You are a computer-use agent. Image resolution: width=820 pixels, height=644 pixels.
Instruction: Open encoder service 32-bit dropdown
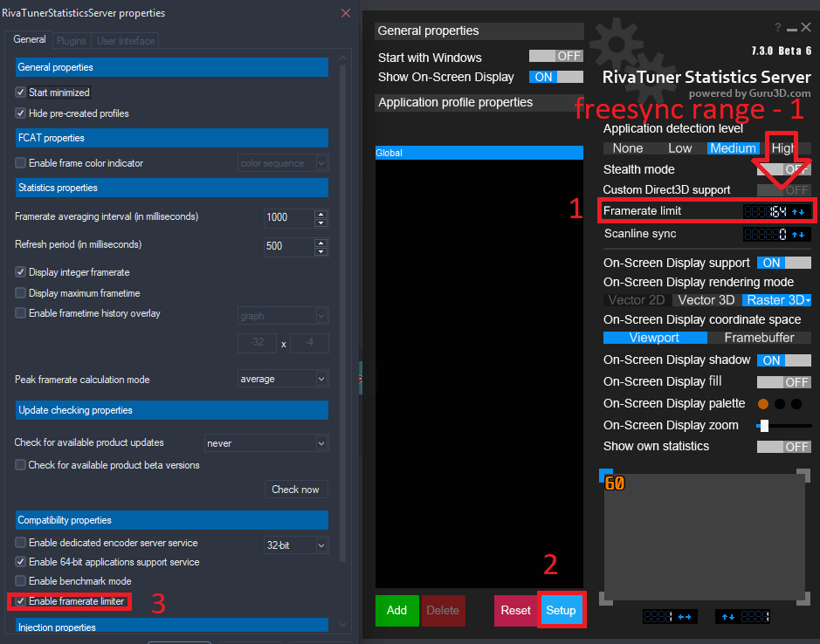coord(296,545)
